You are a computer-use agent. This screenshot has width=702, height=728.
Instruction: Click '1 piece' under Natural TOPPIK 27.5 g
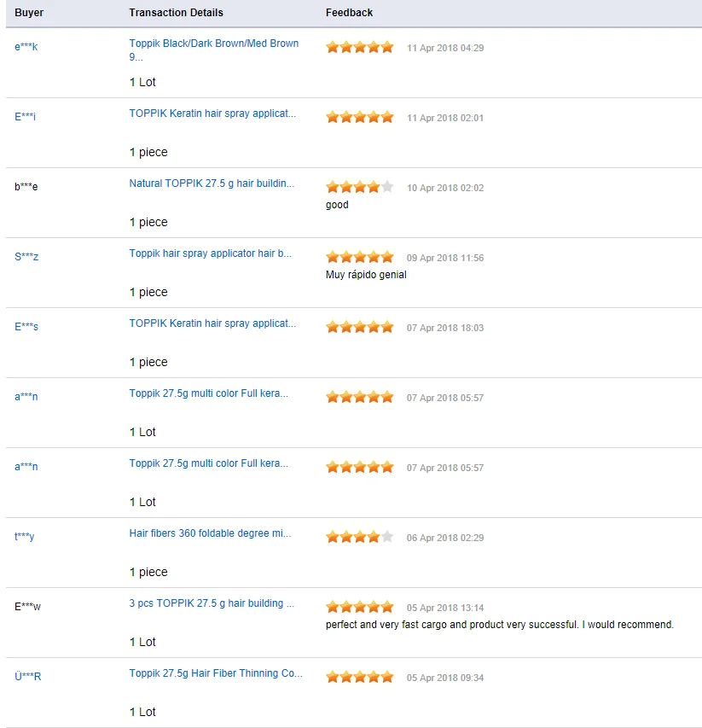coord(148,223)
